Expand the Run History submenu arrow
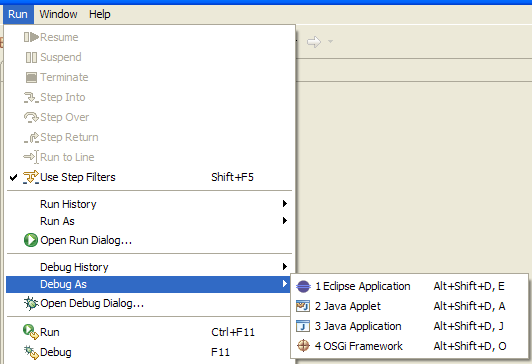 click(x=285, y=204)
